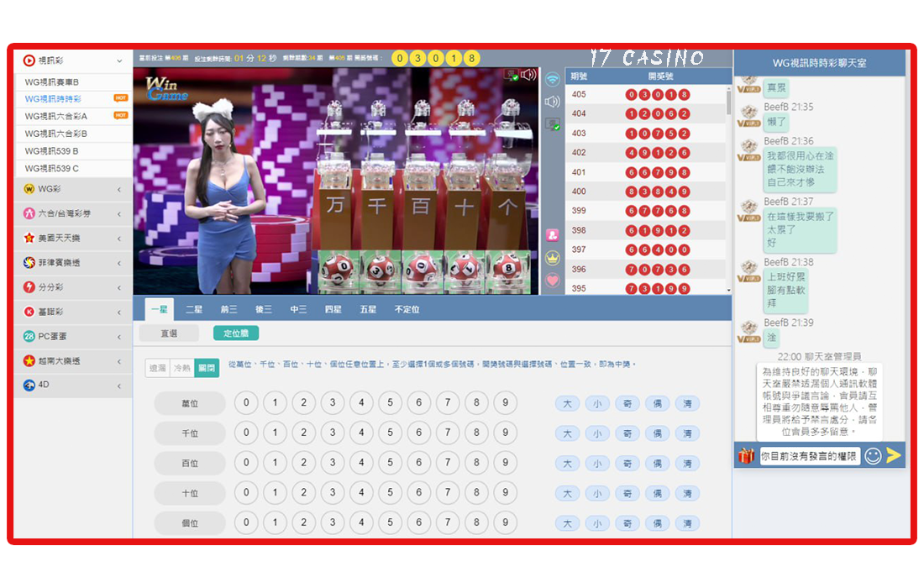Click the wifi signal icon above the results panel
924x588 pixels.
tap(551, 81)
